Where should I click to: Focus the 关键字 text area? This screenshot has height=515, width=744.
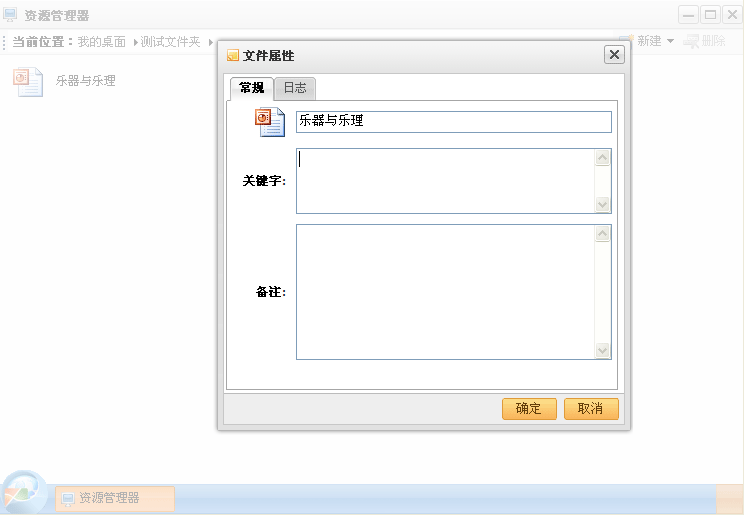[x=454, y=181]
